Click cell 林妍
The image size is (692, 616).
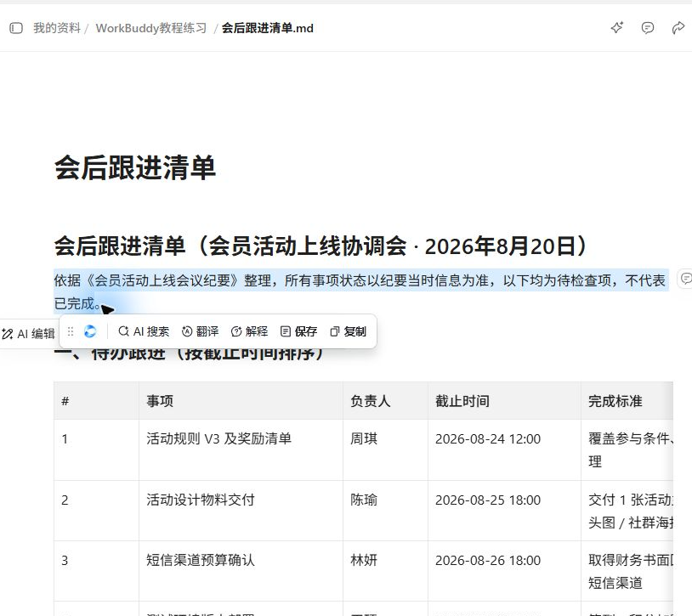pos(385,571)
